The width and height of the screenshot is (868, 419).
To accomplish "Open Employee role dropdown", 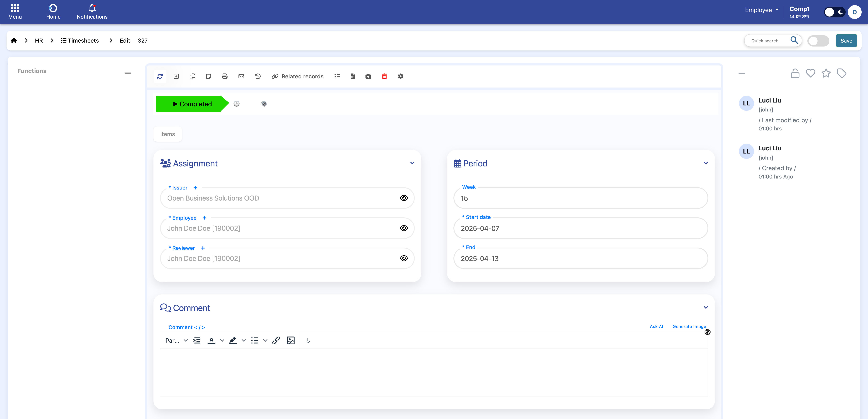I will click(762, 10).
